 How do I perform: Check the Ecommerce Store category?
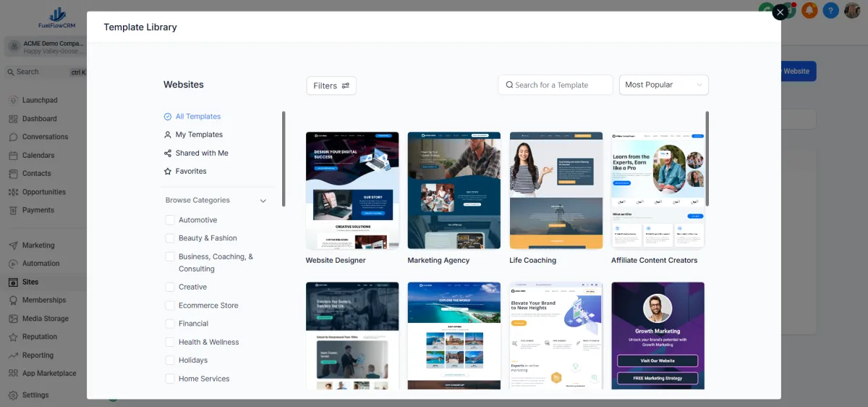point(170,306)
